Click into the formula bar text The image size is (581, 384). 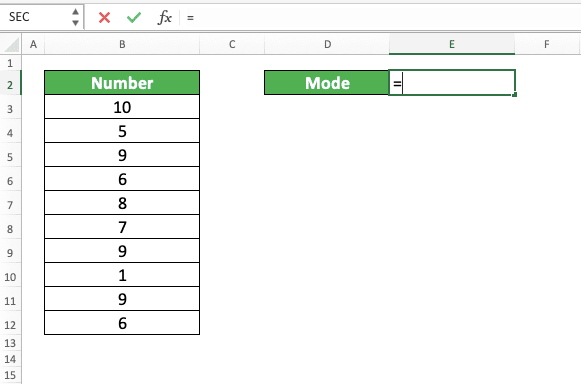point(382,17)
